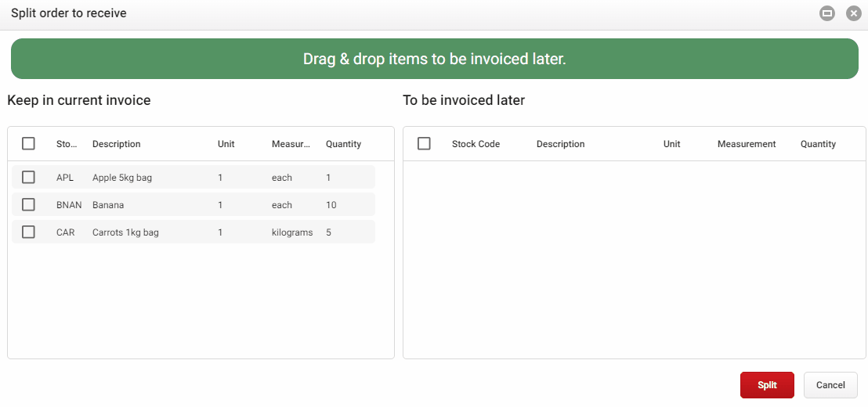Cancel the split order dialog

(830, 385)
